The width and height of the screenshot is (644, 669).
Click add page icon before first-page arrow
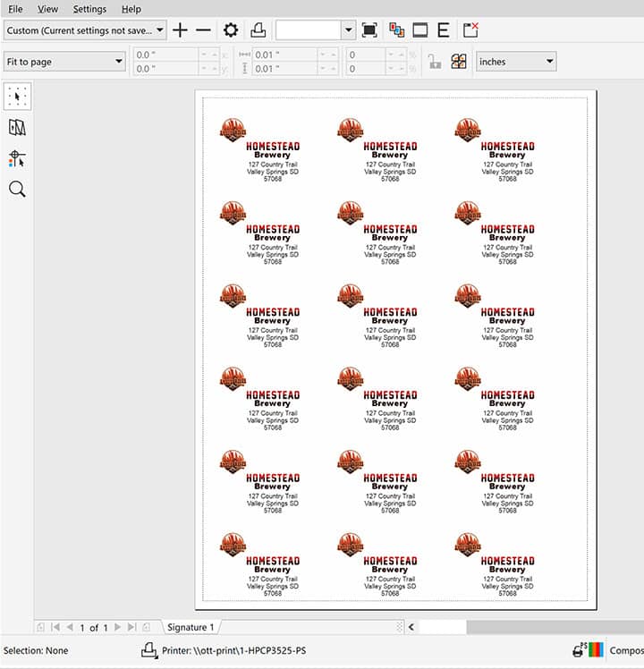click(40, 627)
